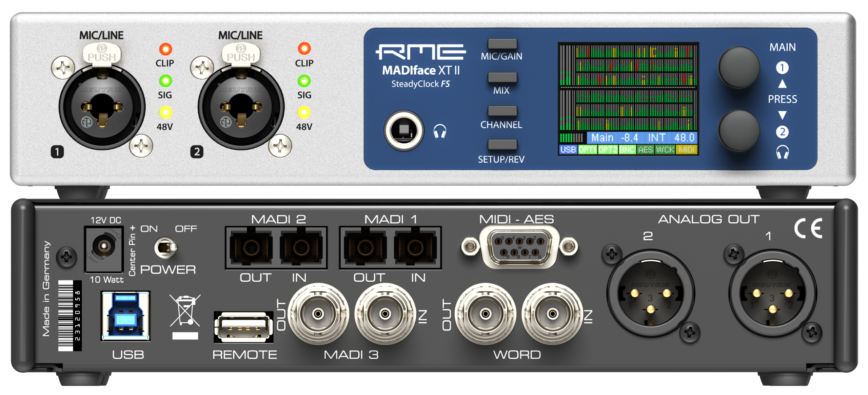
Task: Click the up arrow above PRESS
Action: click(782, 83)
